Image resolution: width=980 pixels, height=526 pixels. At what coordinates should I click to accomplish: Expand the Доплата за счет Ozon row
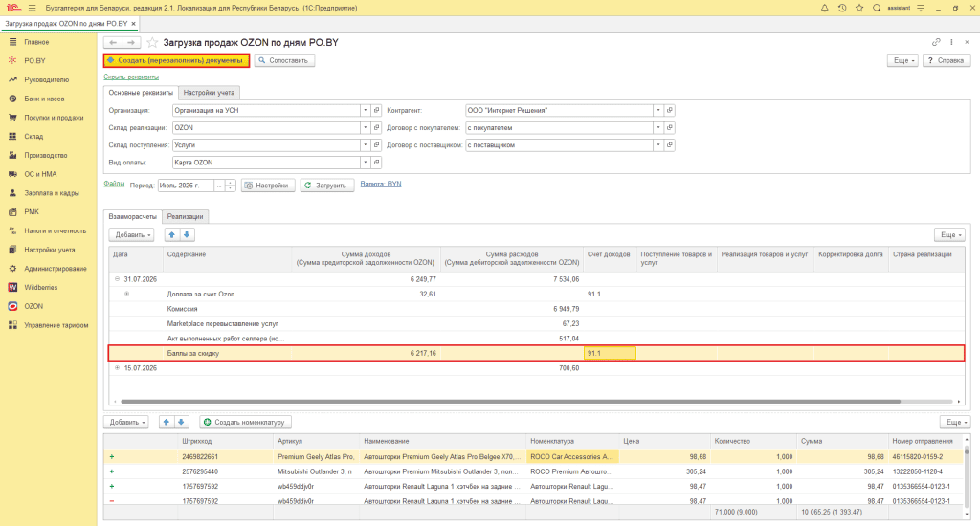(x=127, y=294)
